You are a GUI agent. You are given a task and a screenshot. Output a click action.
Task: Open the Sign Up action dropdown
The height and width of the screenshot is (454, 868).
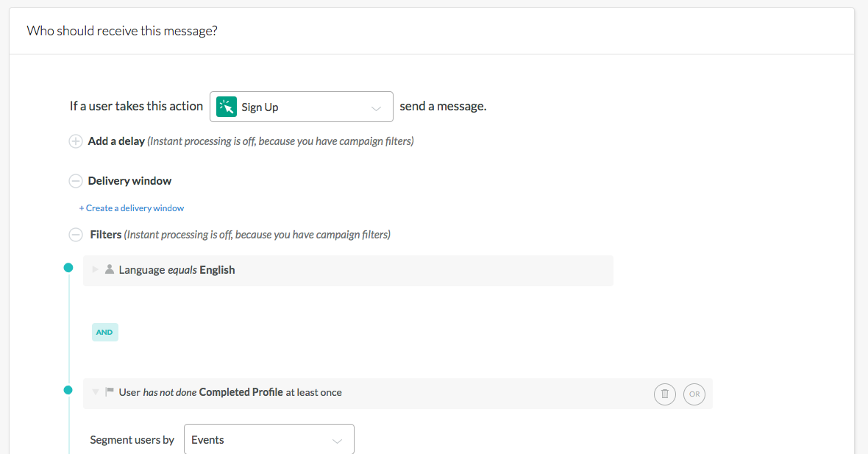click(301, 107)
